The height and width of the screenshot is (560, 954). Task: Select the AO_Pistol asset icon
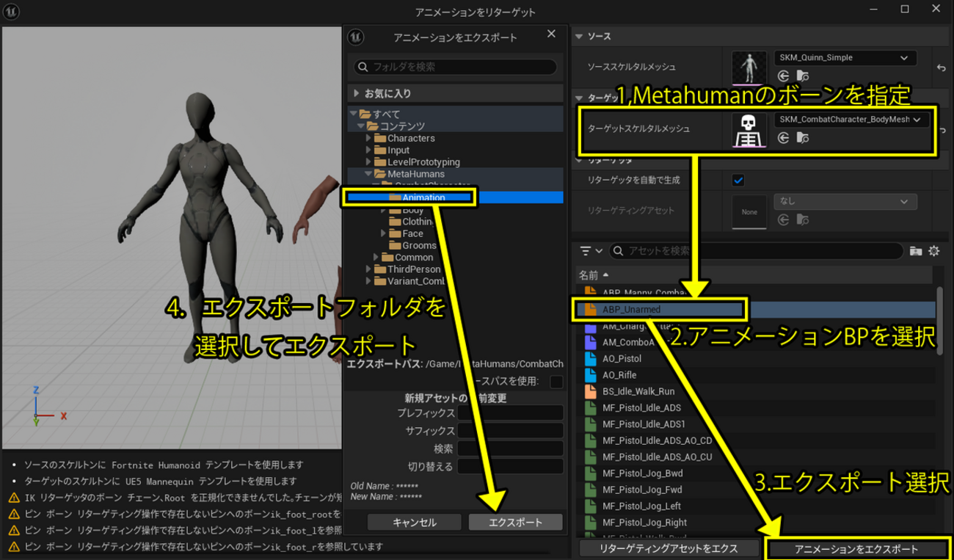point(591,359)
